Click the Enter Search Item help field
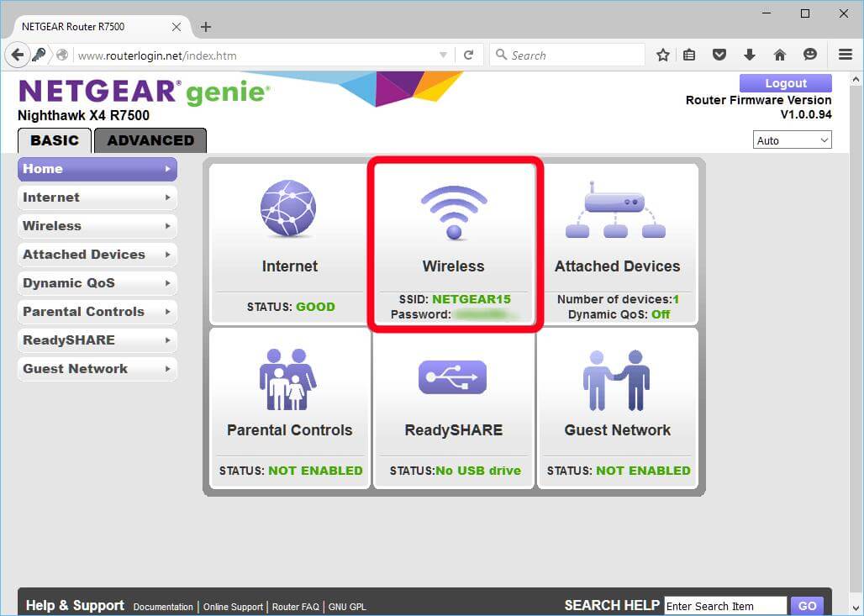864x616 pixels. click(x=724, y=606)
